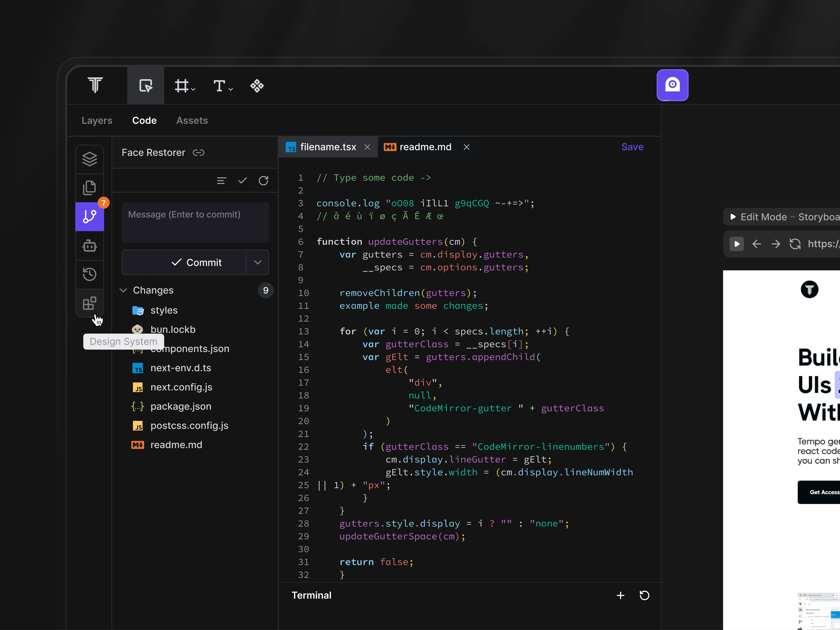Select the Text tool icon
This screenshot has height=630, width=840.
(x=219, y=86)
